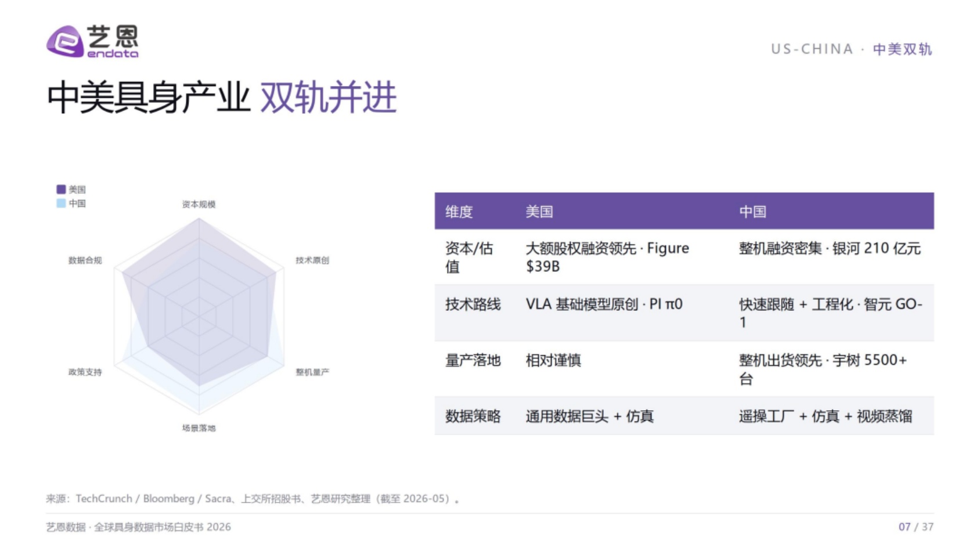Select the 资本/估值 row label
This screenshot has width=980, height=552.
(x=469, y=257)
